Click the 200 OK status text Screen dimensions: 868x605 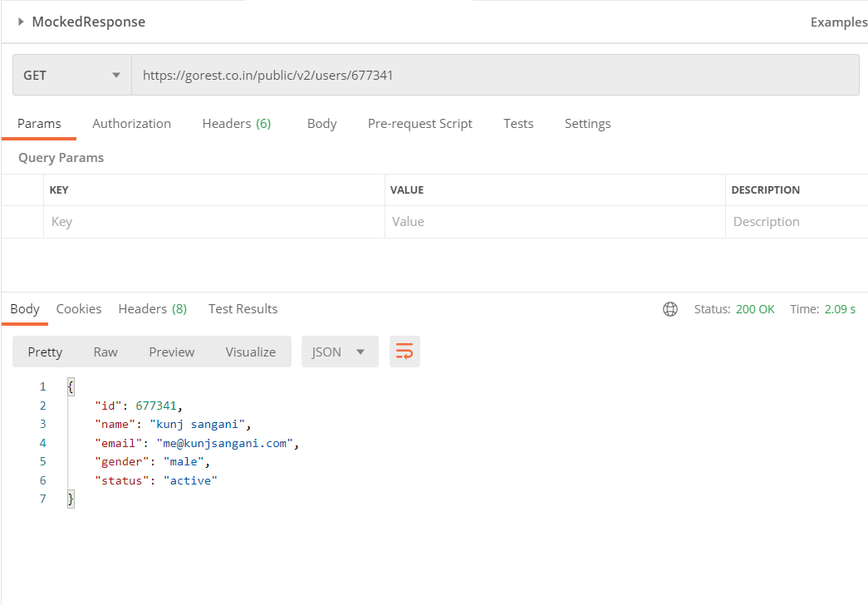pos(755,308)
